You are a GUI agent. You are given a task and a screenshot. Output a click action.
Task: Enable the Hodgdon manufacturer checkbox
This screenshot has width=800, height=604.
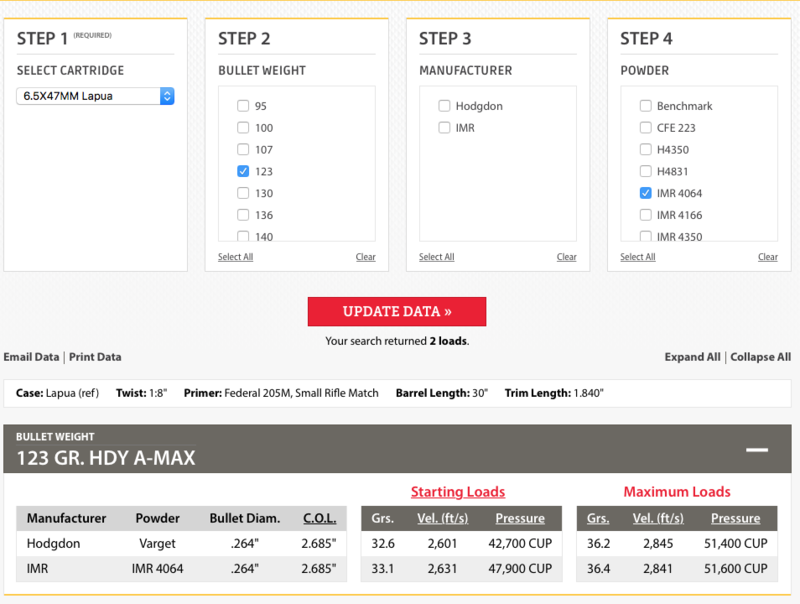444,106
